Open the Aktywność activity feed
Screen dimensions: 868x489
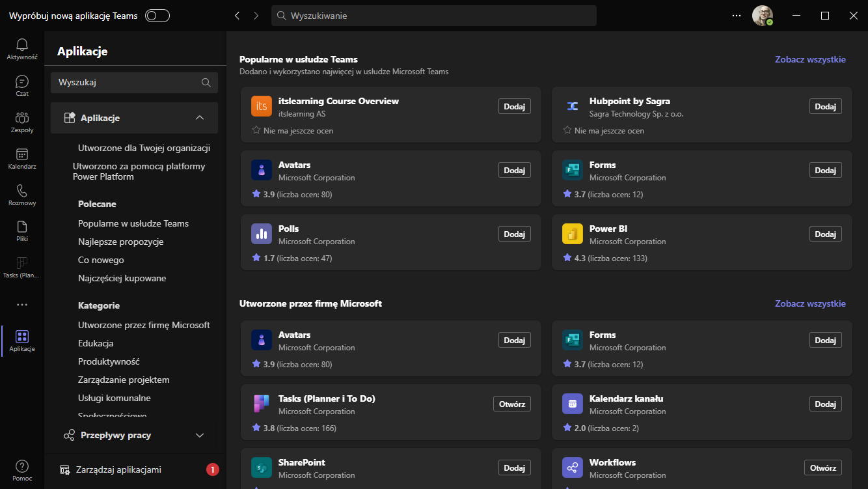[22, 49]
